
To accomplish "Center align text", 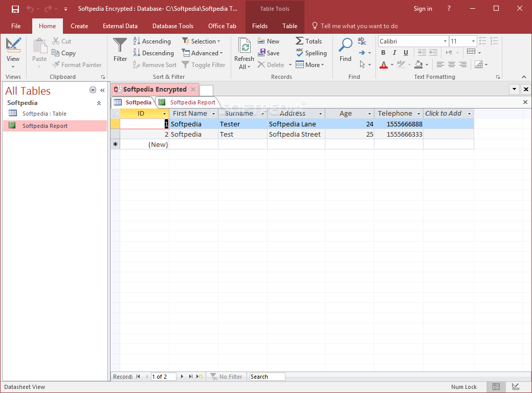I will pyautogui.click(x=452, y=64).
